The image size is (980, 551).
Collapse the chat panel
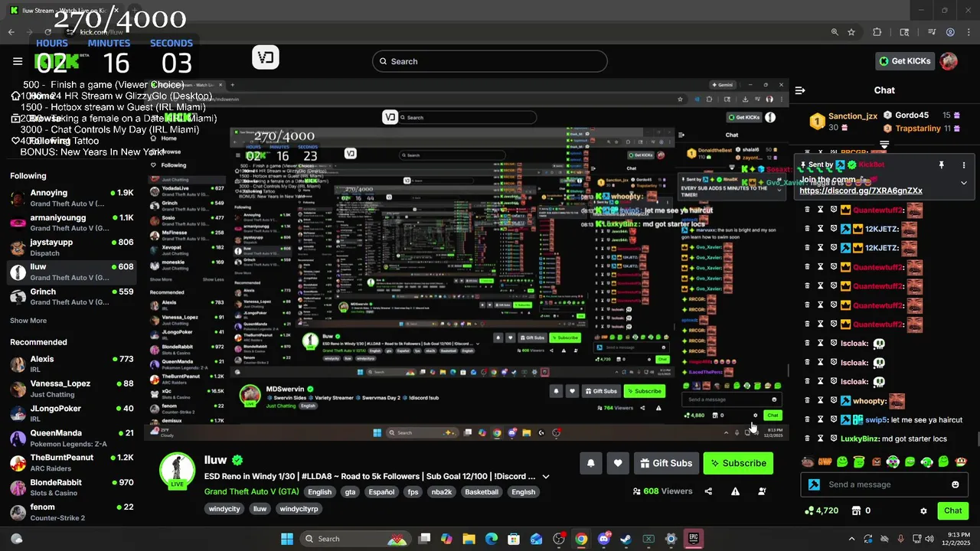[800, 90]
